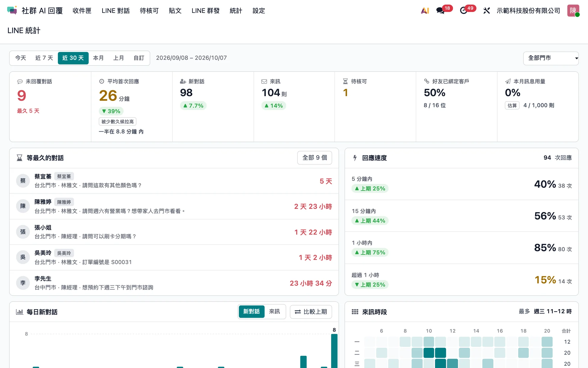This screenshot has height=368, width=588.
Task: Click the 每日新對話 bar chart icon
Action: (19, 312)
